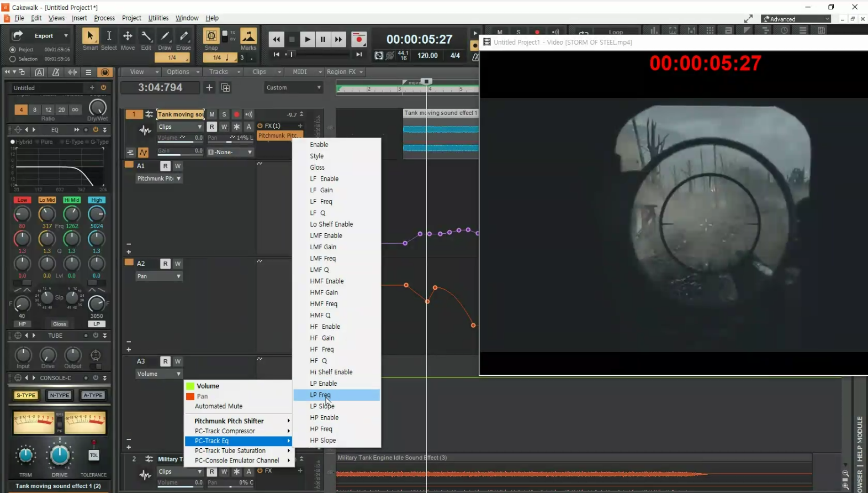Open the Process menu
Screen dimensions: 868x493
104,18
